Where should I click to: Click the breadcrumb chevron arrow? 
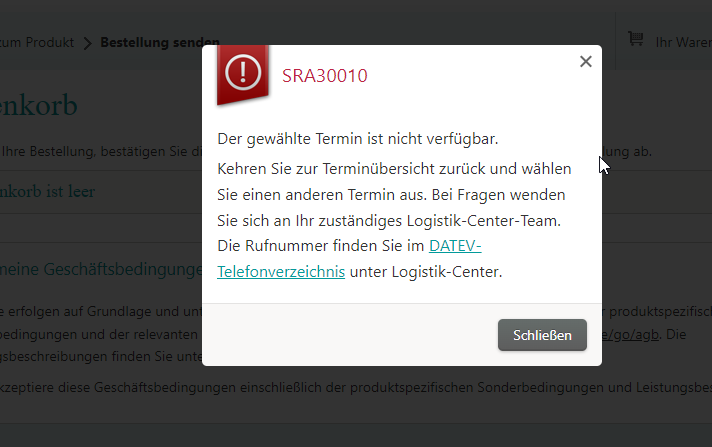88,43
